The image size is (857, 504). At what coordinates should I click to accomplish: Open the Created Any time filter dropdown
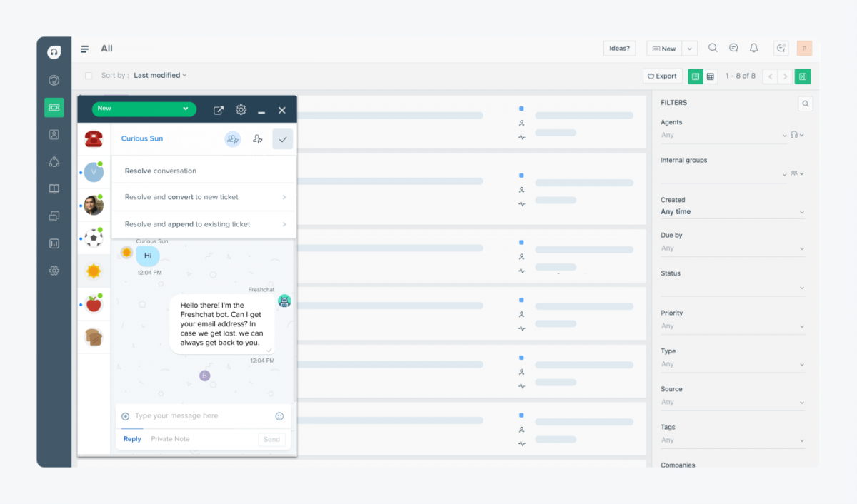(x=732, y=212)
